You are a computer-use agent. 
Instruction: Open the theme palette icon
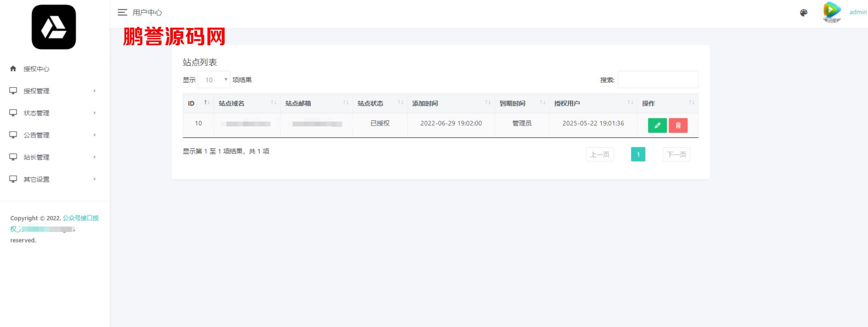point(803,13)
